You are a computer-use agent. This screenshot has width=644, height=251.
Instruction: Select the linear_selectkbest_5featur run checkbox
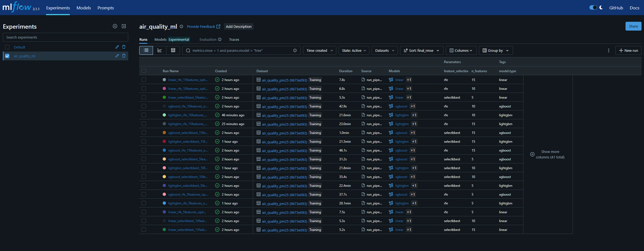[144, 97]
